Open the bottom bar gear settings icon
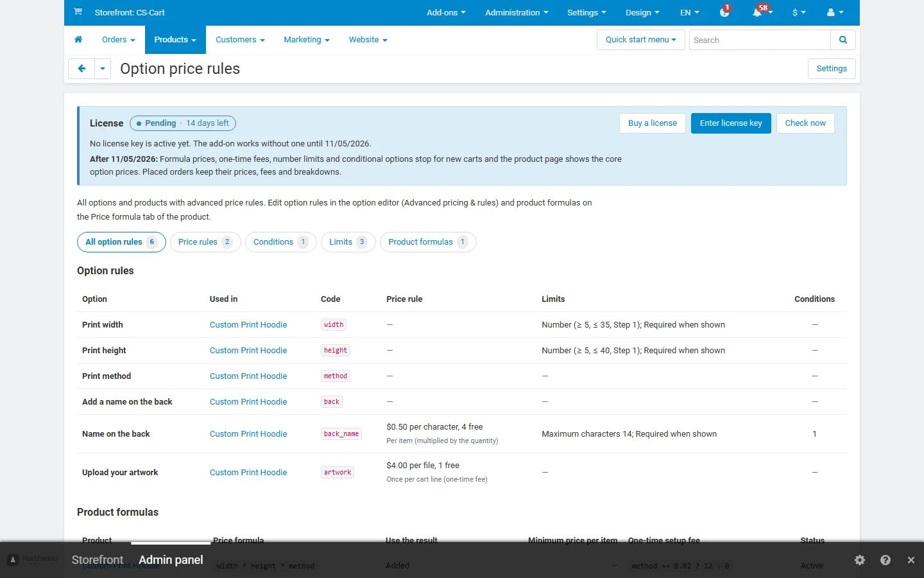This screenshot has width=924, height=578. click(x=860, y=560)
